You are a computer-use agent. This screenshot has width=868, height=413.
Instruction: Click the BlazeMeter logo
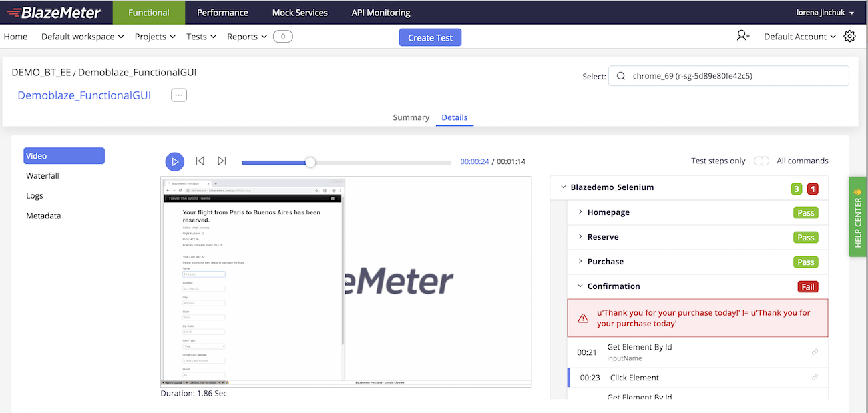(53, 13)
